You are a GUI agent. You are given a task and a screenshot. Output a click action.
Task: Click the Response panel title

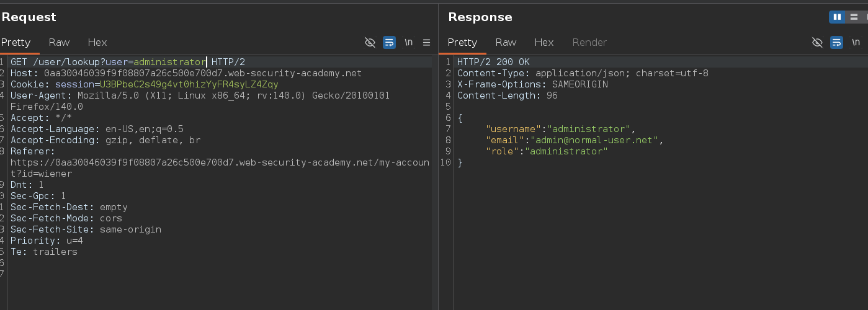(x=480, y=17)
